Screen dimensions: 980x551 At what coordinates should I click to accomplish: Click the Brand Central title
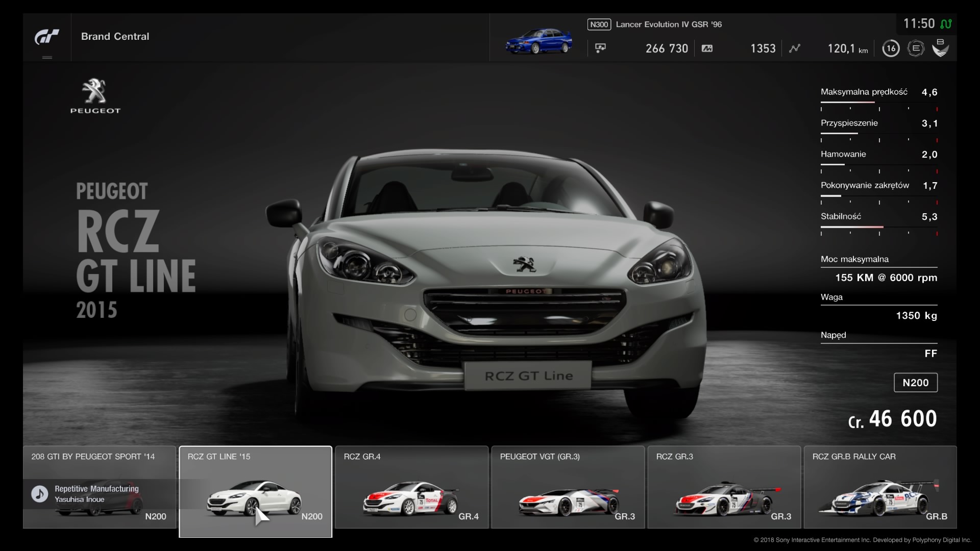115,36
